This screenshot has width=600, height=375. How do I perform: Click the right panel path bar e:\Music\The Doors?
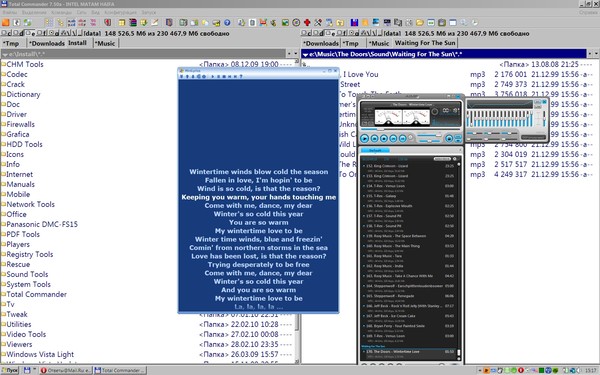pos(444,54)
